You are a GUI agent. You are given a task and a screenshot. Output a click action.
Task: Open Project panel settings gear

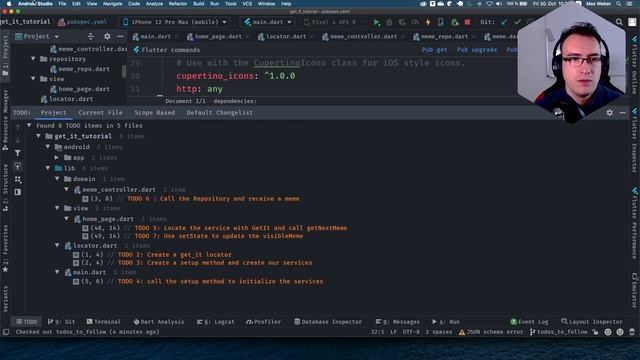107,36
